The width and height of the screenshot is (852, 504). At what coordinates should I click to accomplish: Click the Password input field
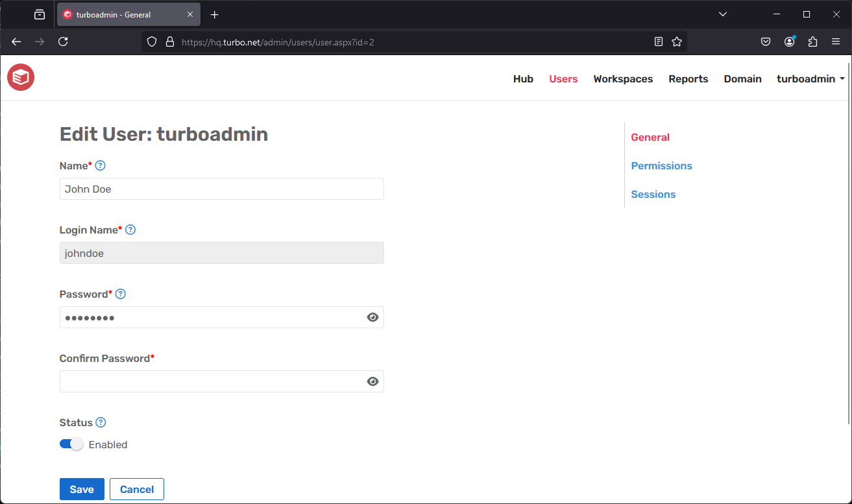pos(222,317)
